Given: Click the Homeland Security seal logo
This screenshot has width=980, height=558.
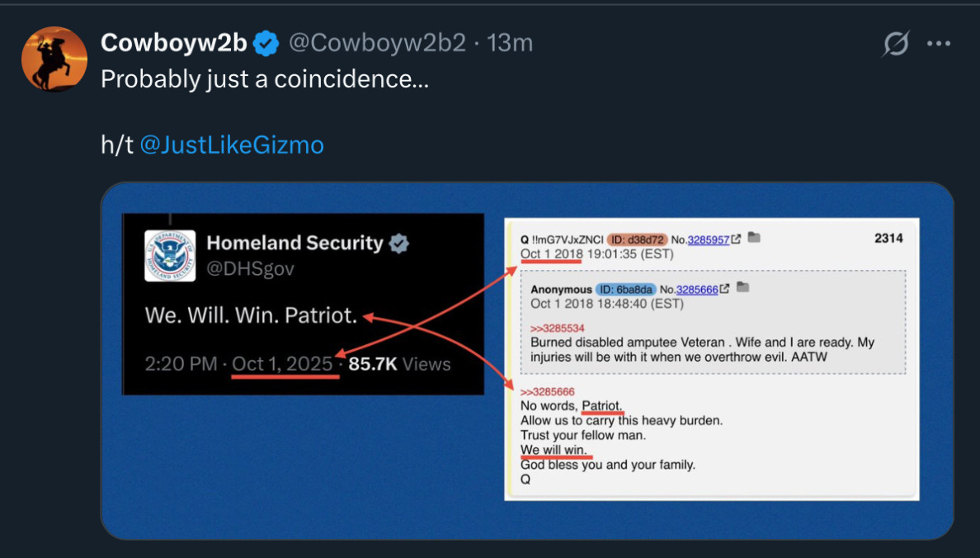Looking at the screenshot, I should 170,256.
